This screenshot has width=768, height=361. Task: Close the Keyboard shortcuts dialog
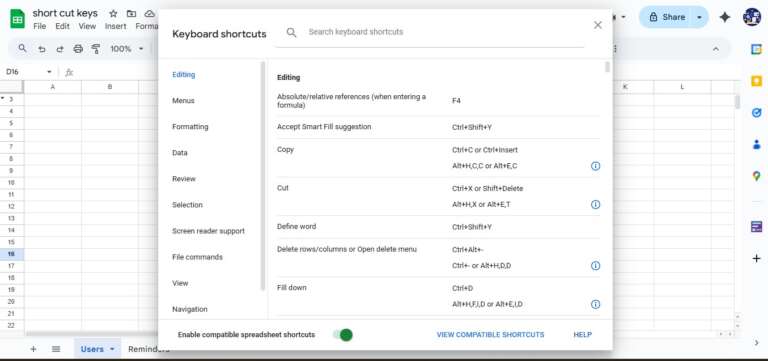[598, 25]
